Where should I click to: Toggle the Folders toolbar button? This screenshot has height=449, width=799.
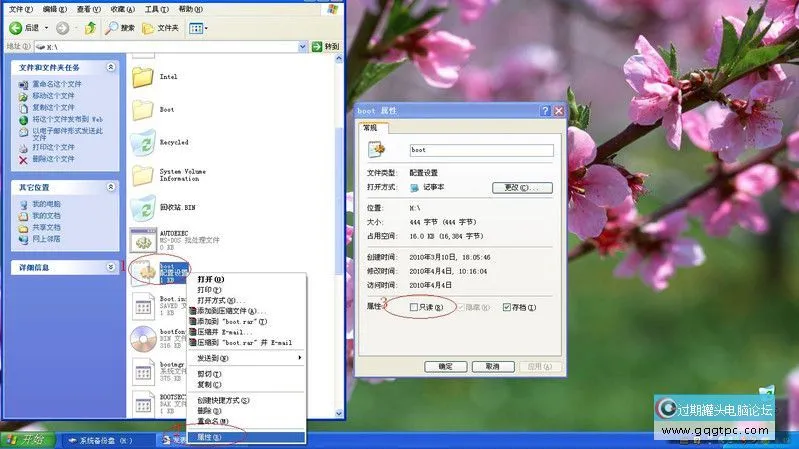(161, 28)
